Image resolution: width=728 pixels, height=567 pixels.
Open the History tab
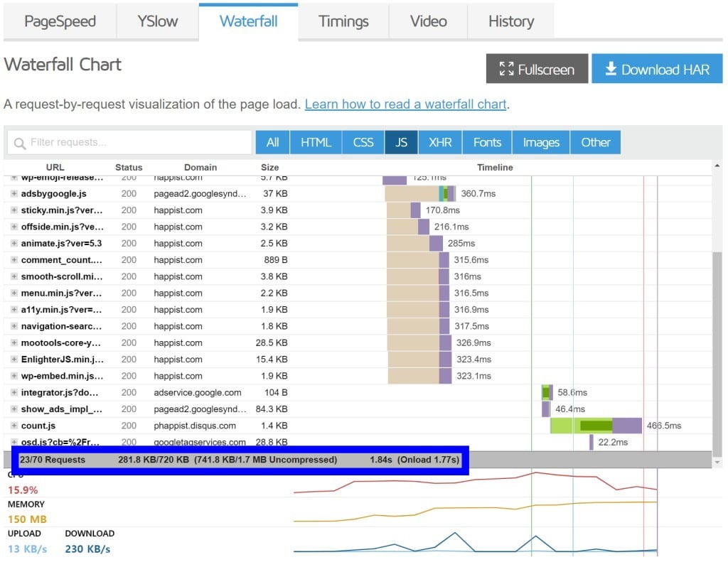pos(510,21)
